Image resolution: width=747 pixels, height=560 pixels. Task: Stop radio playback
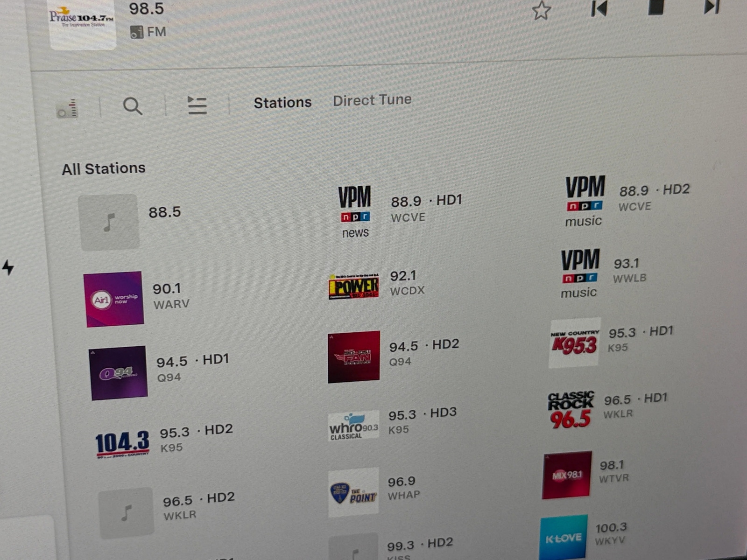click(x=655, y=7)
